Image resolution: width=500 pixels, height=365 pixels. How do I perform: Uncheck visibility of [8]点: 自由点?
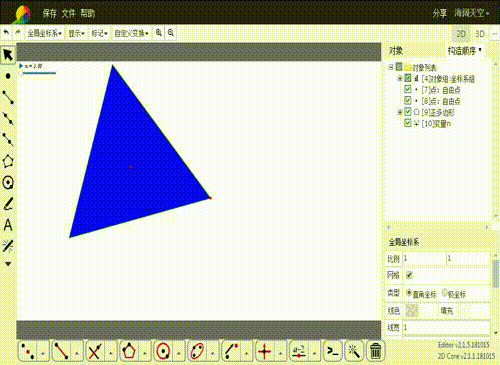(408, 101)
